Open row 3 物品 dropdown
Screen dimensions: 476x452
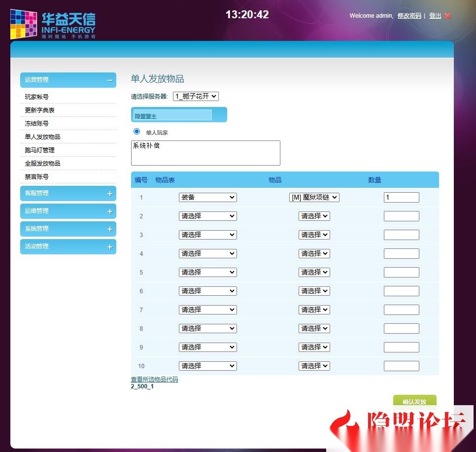coord(314,235)
